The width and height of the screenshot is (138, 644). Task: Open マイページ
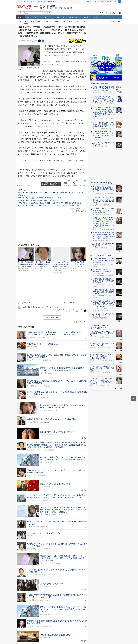coord(103,13)
